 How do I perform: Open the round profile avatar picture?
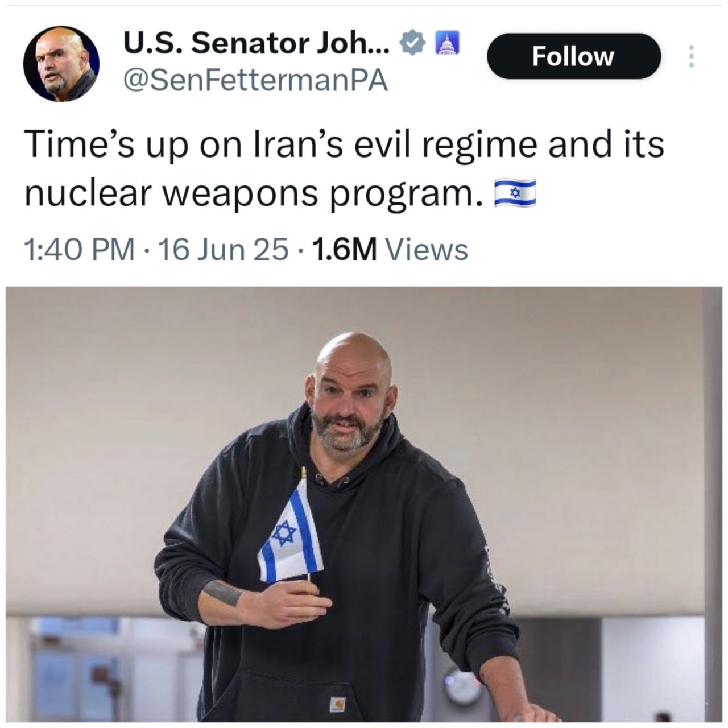point(61,64)
